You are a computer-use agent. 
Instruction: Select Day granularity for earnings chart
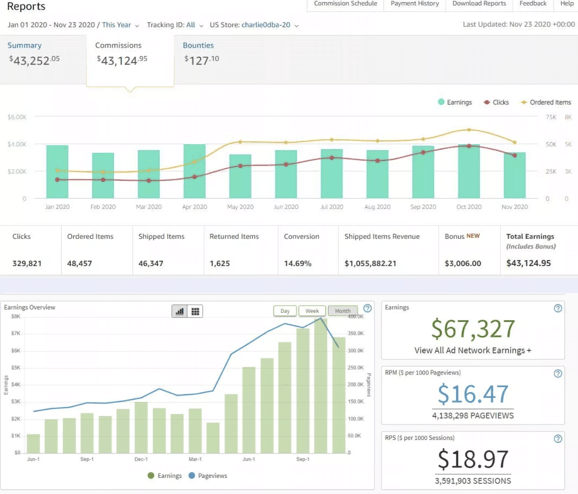[285, 311]
